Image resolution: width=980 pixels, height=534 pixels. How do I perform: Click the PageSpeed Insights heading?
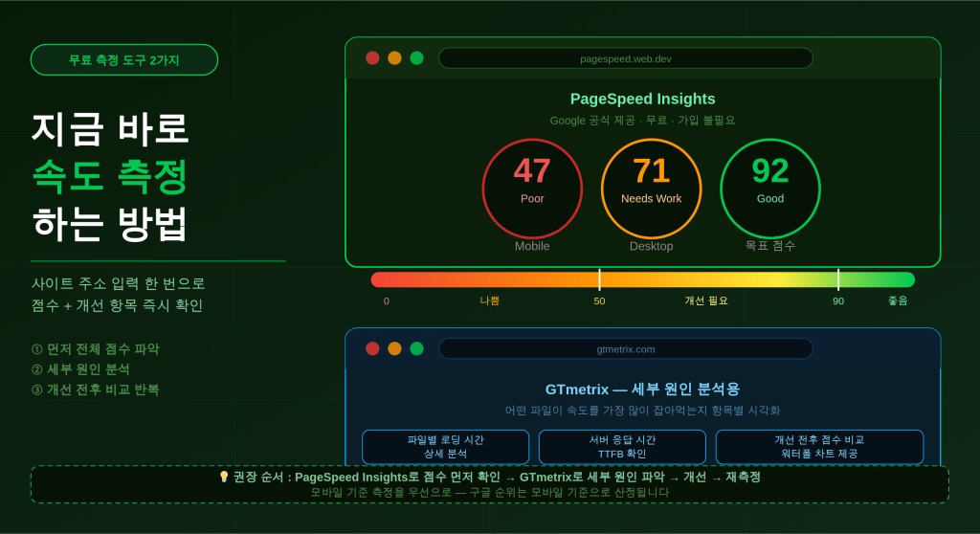[x=642, y=99]
